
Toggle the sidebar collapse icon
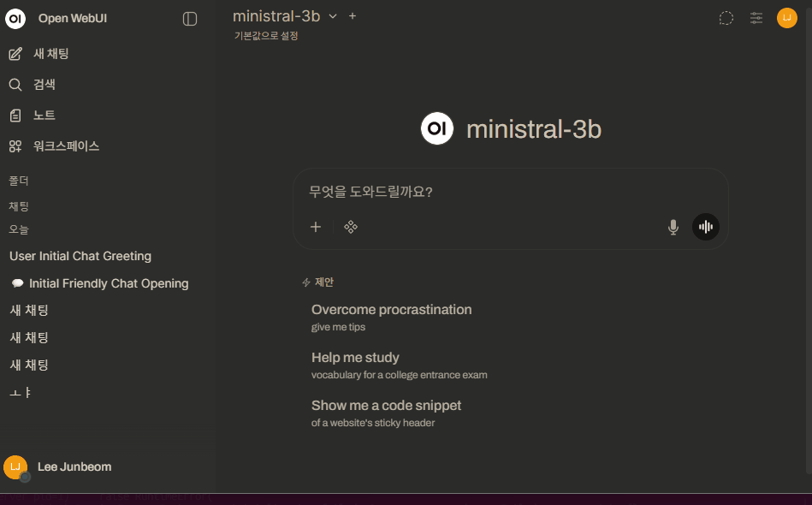190,19
